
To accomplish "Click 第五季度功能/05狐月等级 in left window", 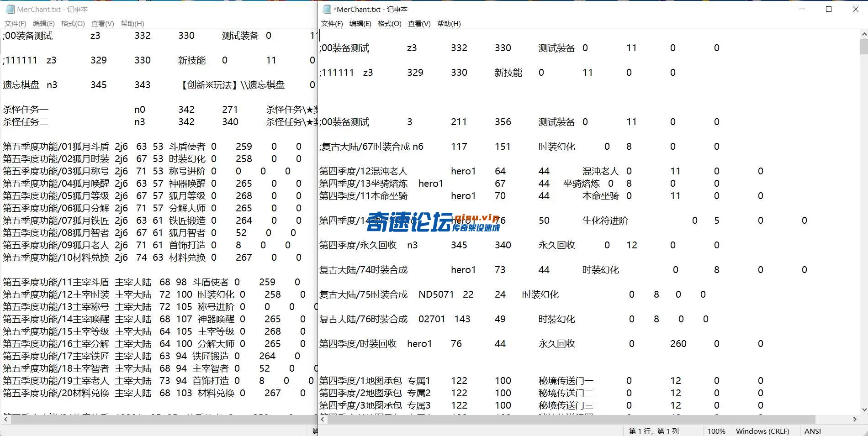I will pos(56,196).
